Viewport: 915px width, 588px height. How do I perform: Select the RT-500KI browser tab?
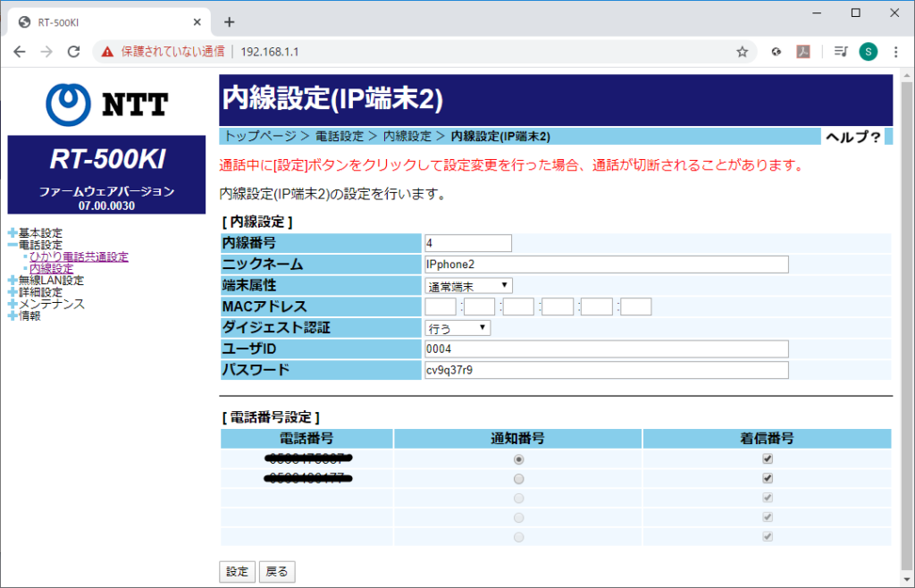point(108,22)
